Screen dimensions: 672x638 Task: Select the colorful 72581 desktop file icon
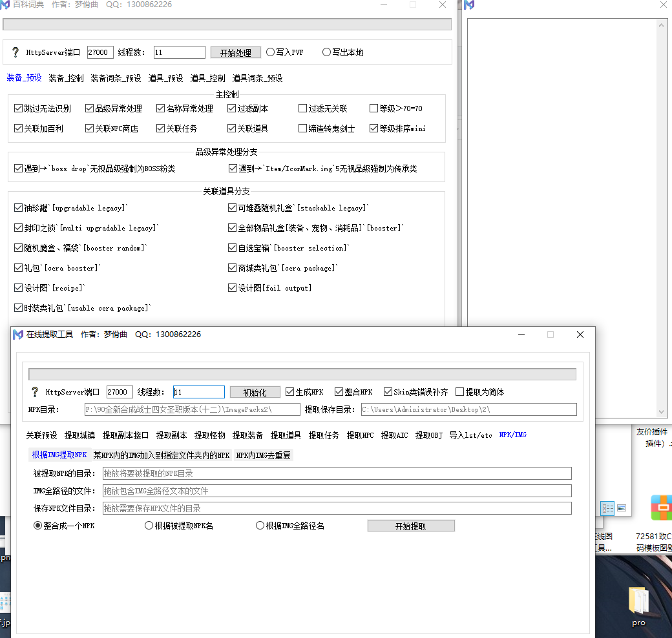661,508
